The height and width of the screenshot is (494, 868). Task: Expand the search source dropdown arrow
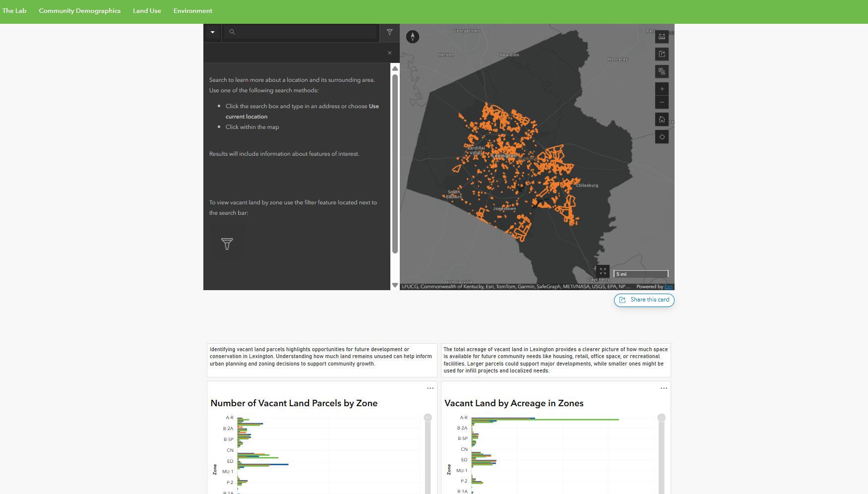212,32
